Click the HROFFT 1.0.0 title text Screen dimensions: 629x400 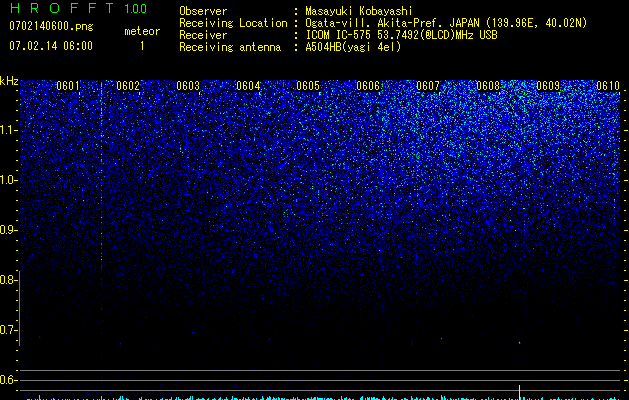78,8
